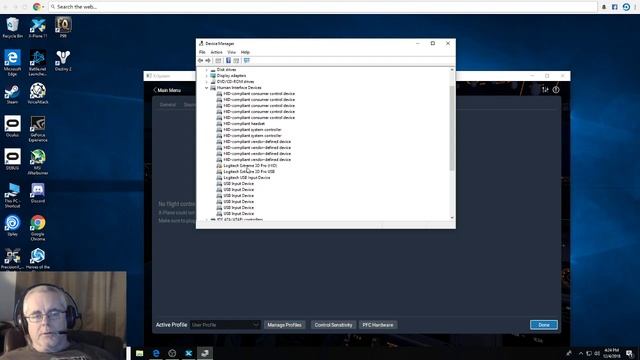Open the GeForce Experience desktop icon
The image size is (640, 360).
pos(38,129)
